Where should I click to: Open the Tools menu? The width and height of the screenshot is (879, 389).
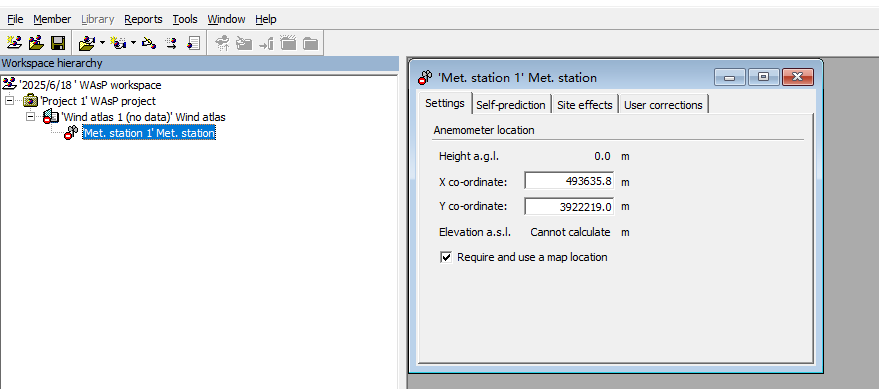coord(185,19)
